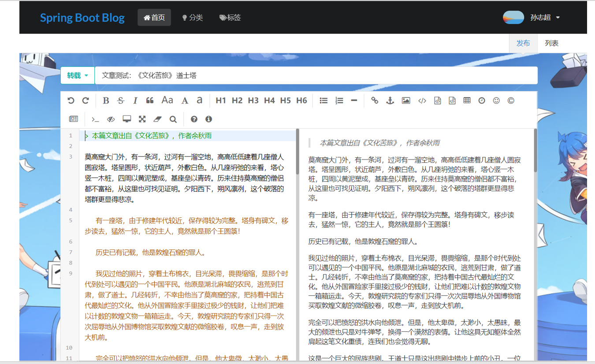Insert a table

click(467, 100)
